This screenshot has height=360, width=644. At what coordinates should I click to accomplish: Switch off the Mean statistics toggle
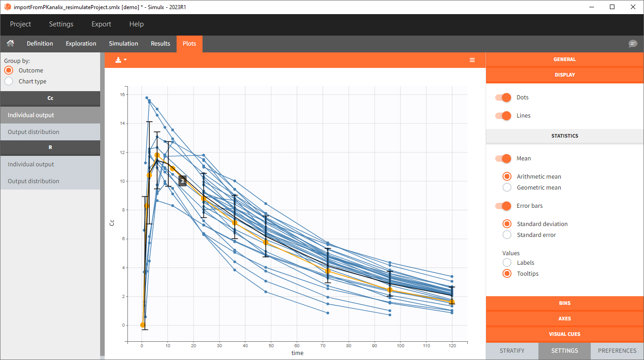[503, 159]
